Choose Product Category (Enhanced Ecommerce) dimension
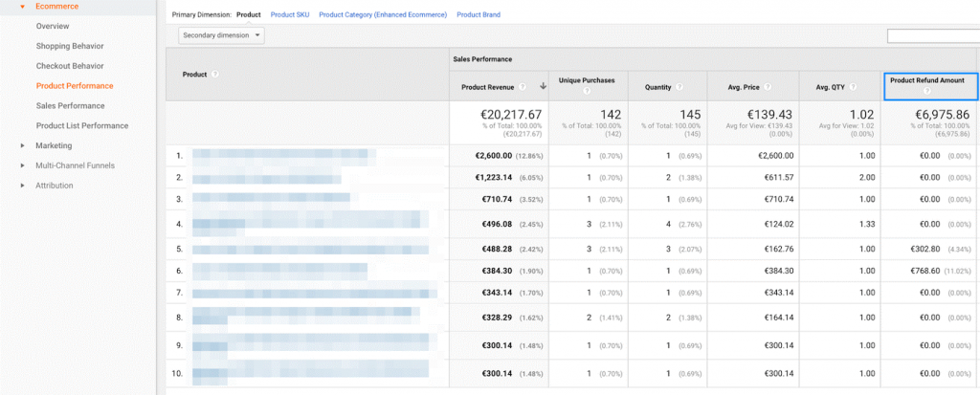The width and height of the screenshot is (980, 395). pos(383,15)
